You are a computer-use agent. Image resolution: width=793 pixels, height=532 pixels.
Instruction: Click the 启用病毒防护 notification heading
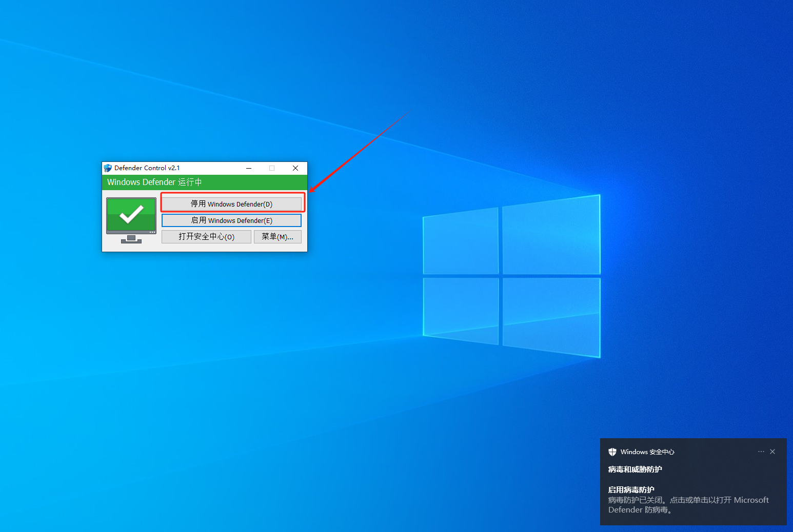(631, 490)
